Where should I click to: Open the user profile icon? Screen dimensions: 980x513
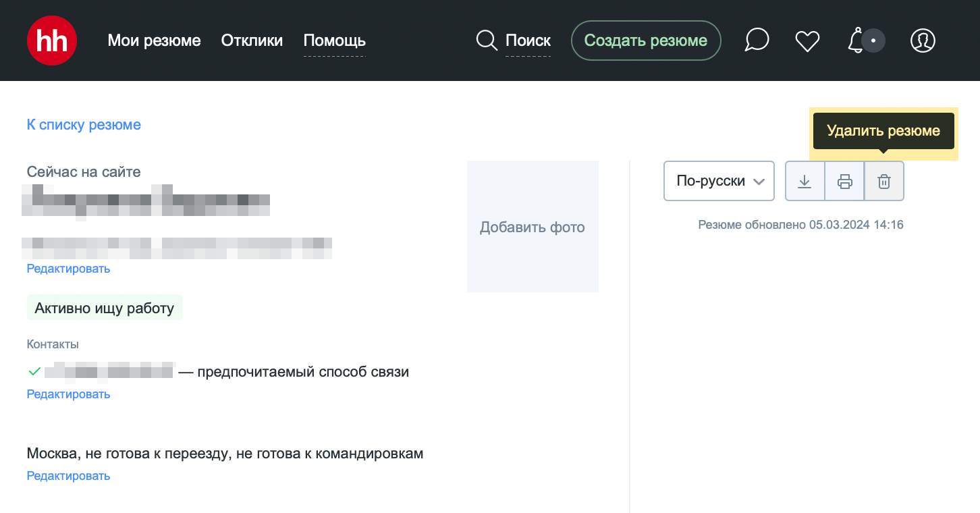click(x=923, y=40)
